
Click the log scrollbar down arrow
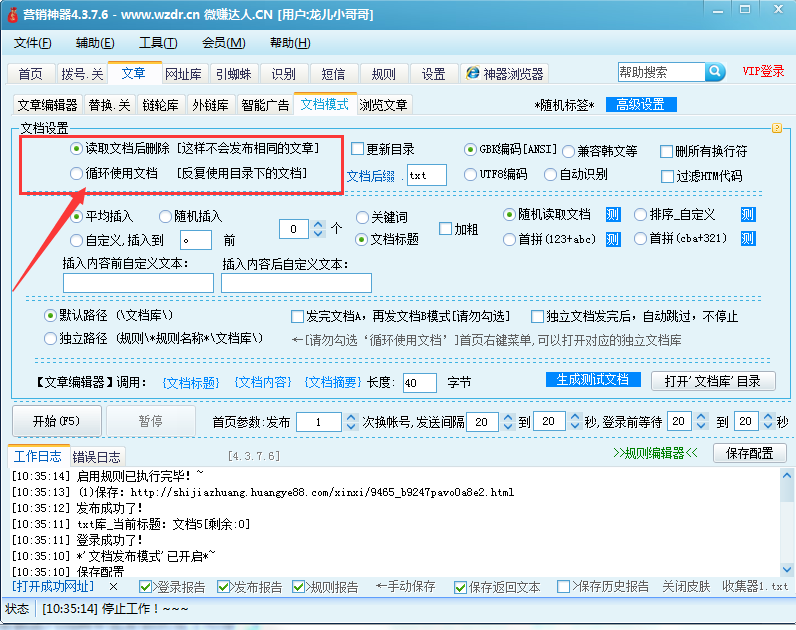[x=787, y=570]
